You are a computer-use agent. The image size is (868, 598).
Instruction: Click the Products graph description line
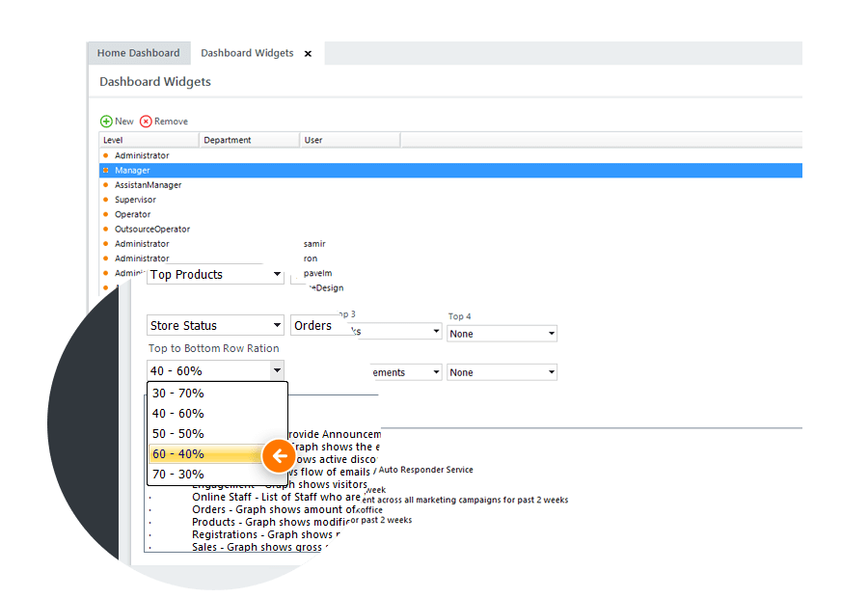coord(271,522)
